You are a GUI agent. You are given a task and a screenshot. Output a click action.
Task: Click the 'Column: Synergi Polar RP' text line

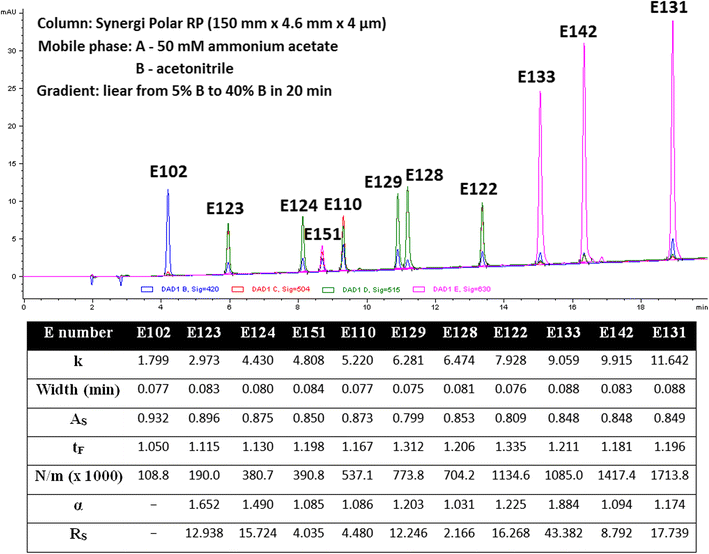coord(212,24)
